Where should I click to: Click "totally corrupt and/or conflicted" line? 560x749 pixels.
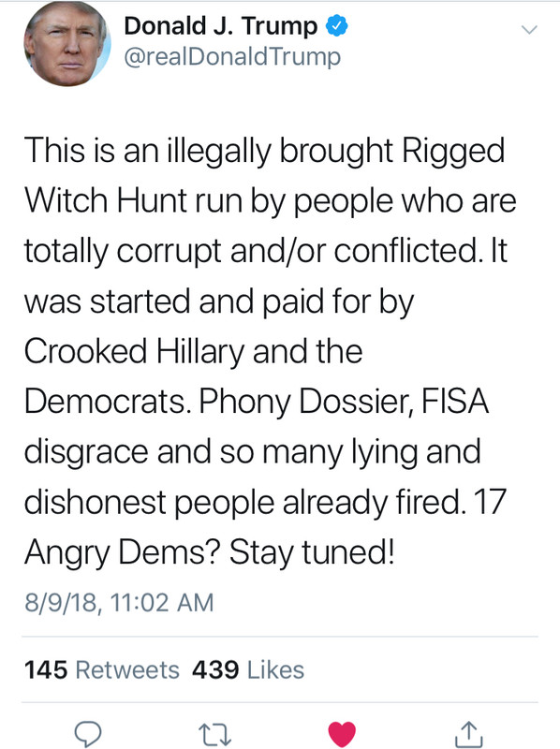coord(250,251)
